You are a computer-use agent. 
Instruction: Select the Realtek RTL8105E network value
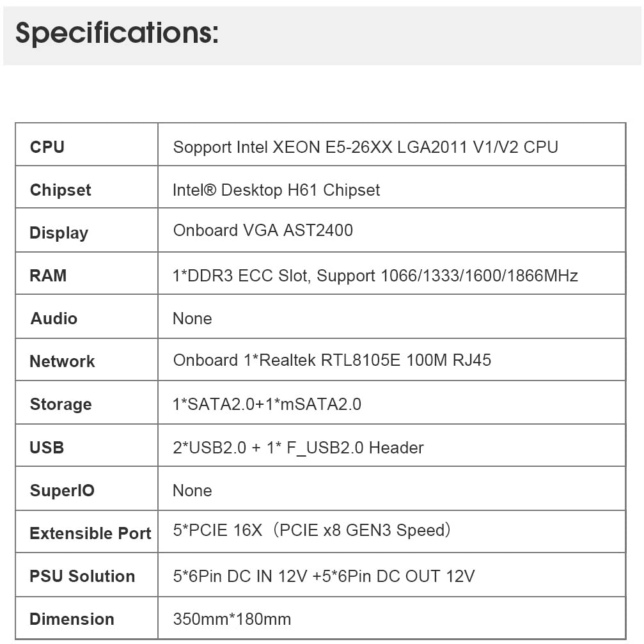(x=332, y=360)
